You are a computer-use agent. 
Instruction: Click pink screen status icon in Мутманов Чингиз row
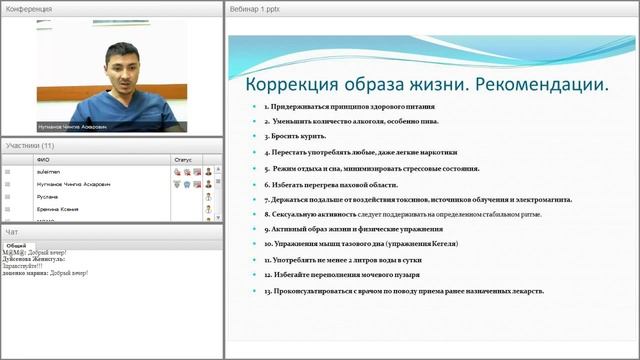tap(197, 184)
